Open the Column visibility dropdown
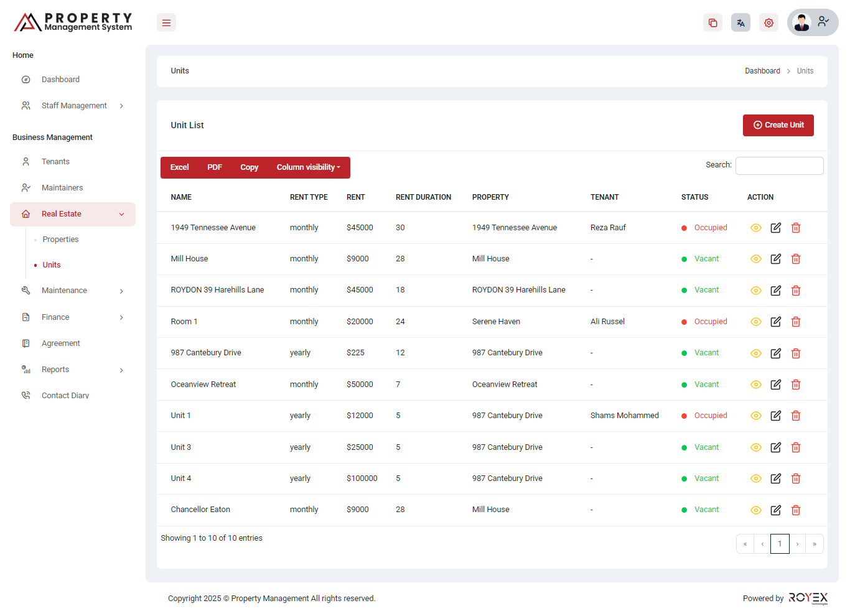Image resolution: width=850 pixels, height=616 pixels. pos(308,167)
